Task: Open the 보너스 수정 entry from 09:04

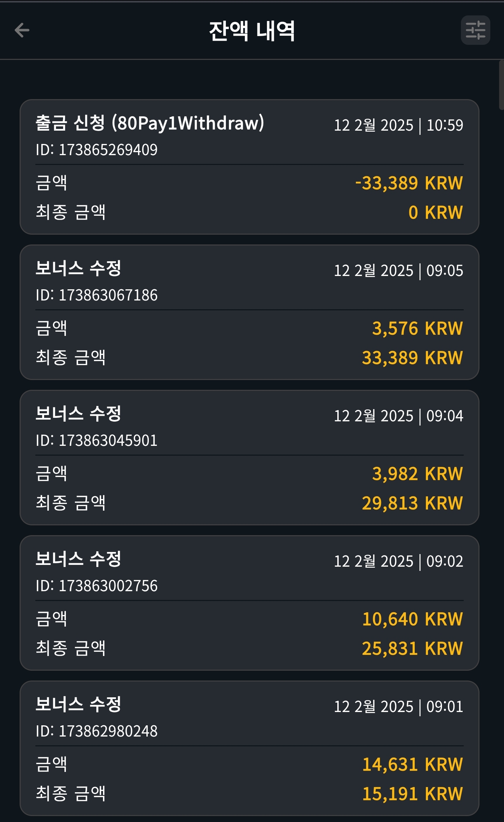Action: tap(249, 457)
